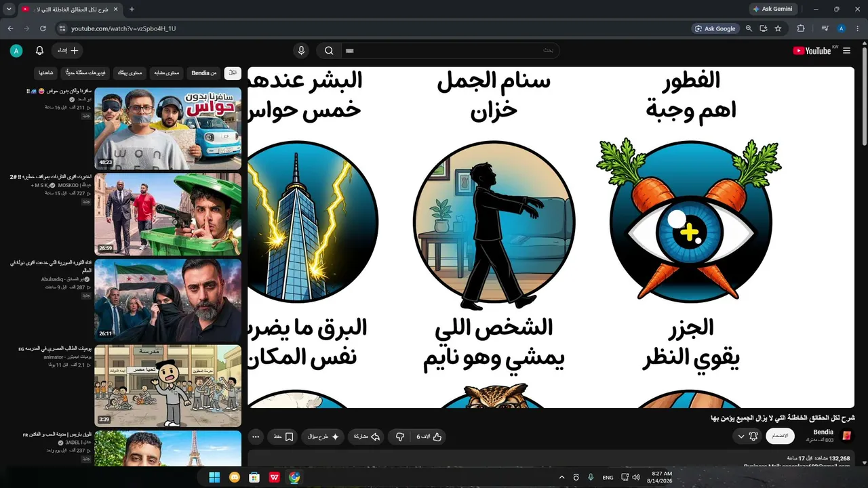Open the school cartoon video thumbnail
Image resolution: width=868 pixels, height=488 pixels.
click(167, 386)
